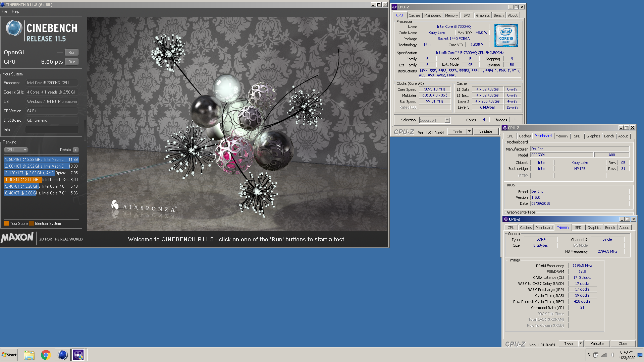Open the Cinebench Help menu

click(x=15, y=11)
